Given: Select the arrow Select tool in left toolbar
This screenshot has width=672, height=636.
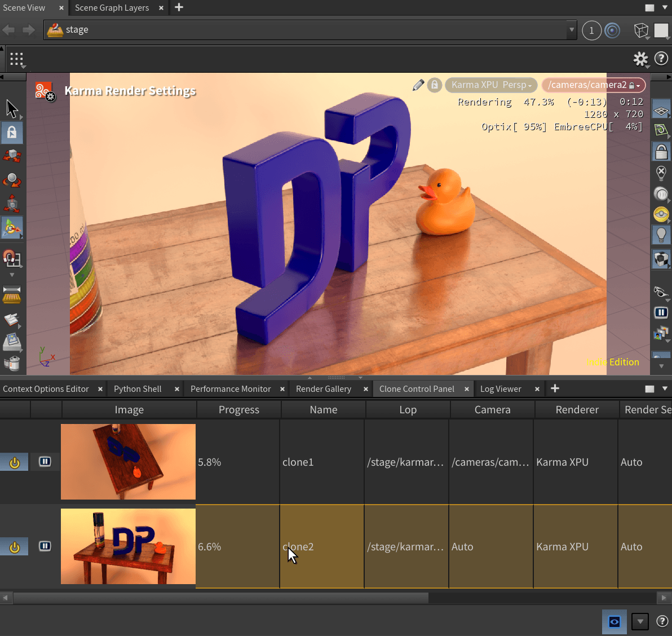Looking at the screenshot, I should click(x=12, y=108).
